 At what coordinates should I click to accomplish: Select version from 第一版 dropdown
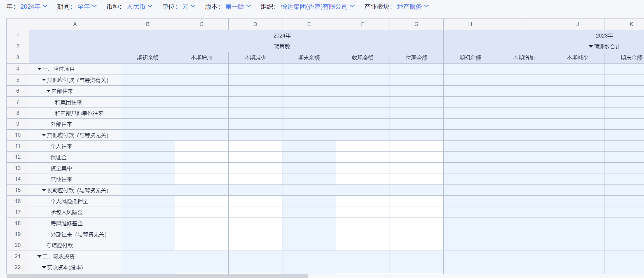tap(238, 6)
